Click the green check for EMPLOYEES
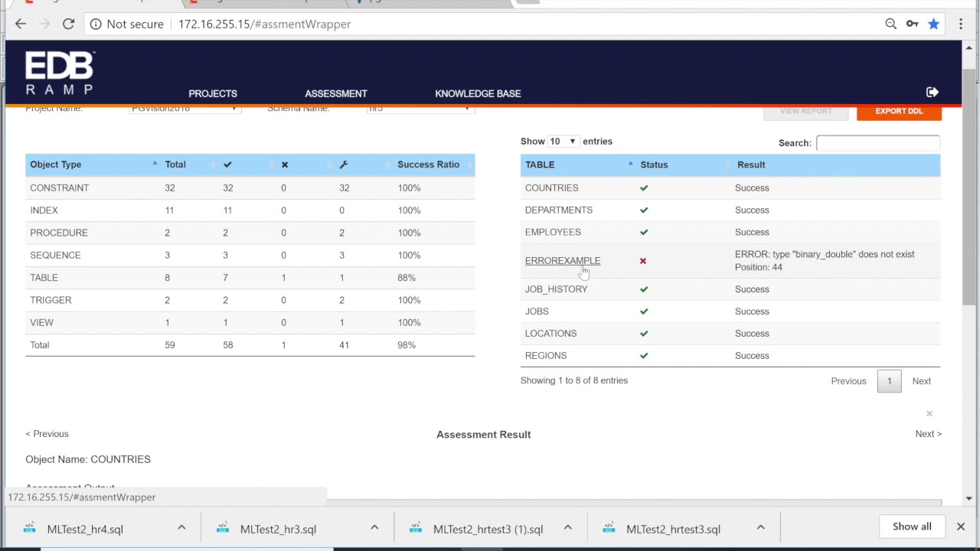 tap(644, 232)
